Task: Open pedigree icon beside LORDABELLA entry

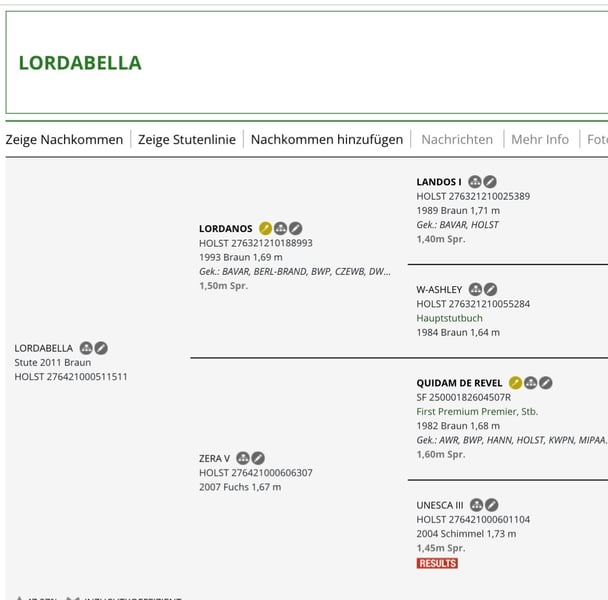Action: click(86, 348)
